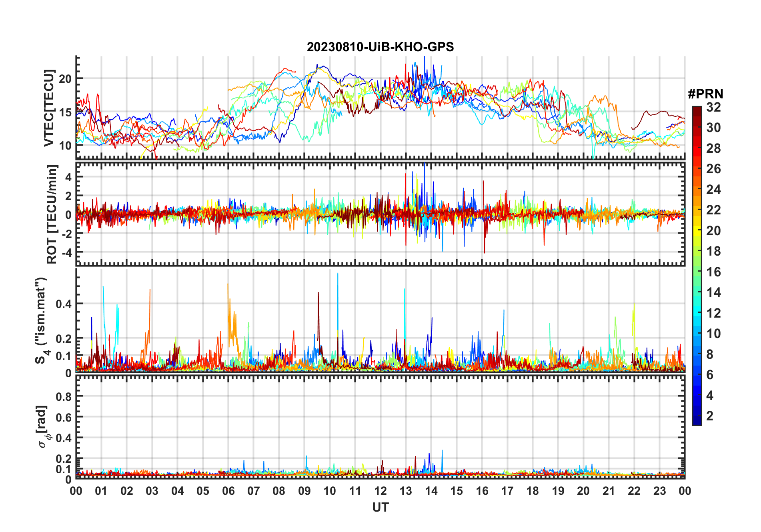Select the 12 hour label on UT axis
Screen dimensions: 761x532
click(x=380, y=491)
